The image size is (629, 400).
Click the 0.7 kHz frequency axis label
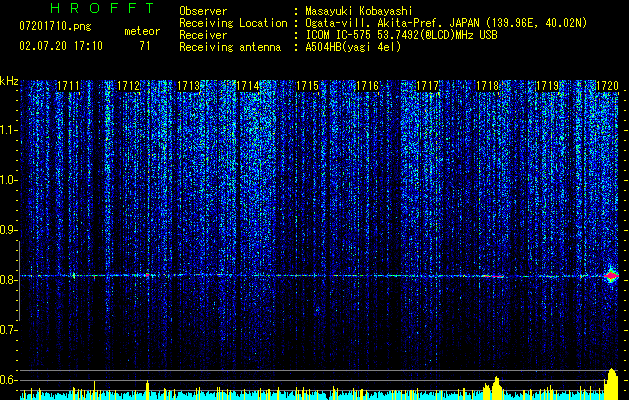click(x=9, y=330)
